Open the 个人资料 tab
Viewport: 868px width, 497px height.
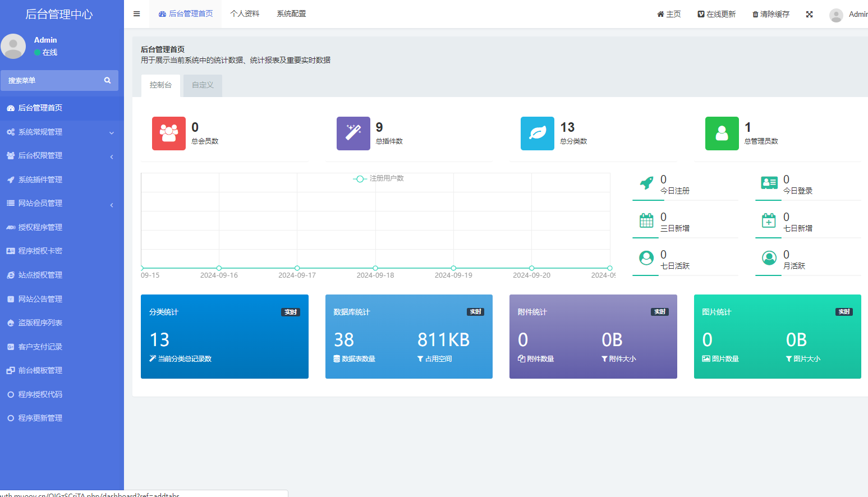(x=245, y=14)
